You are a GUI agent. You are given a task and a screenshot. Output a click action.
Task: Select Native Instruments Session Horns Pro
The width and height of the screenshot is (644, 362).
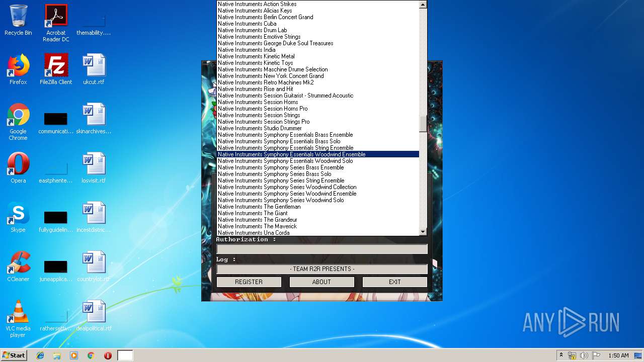pos(318,109)
